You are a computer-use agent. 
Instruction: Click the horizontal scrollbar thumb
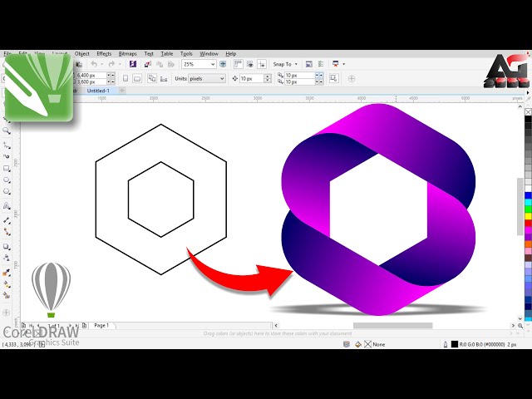393,325
